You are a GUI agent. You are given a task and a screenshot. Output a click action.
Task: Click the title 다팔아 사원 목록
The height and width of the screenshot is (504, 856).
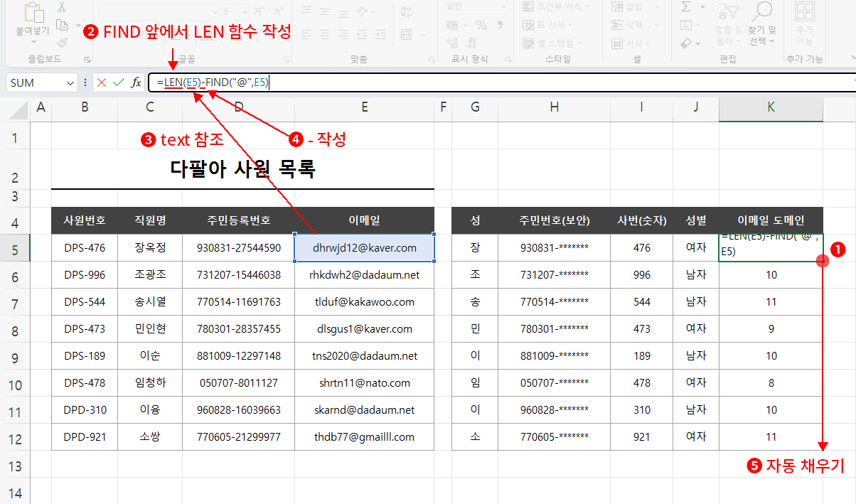[242, 169]
